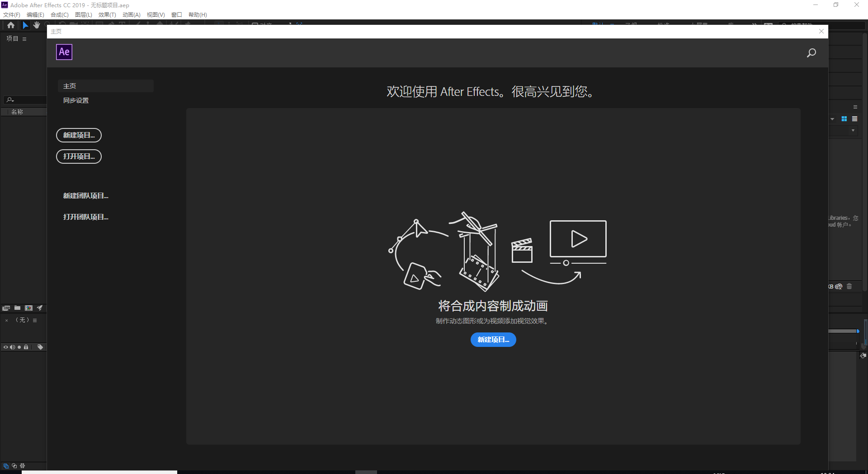Image resolution: width=868 pixels, height=474 pixels.
Task: Open the 图层(L) menu
Action: pos(84,15)
